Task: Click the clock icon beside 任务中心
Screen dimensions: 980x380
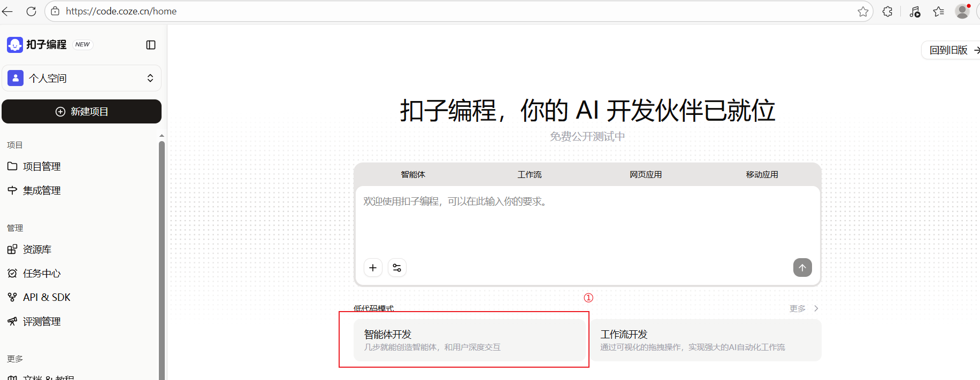Action: point(12,273)
